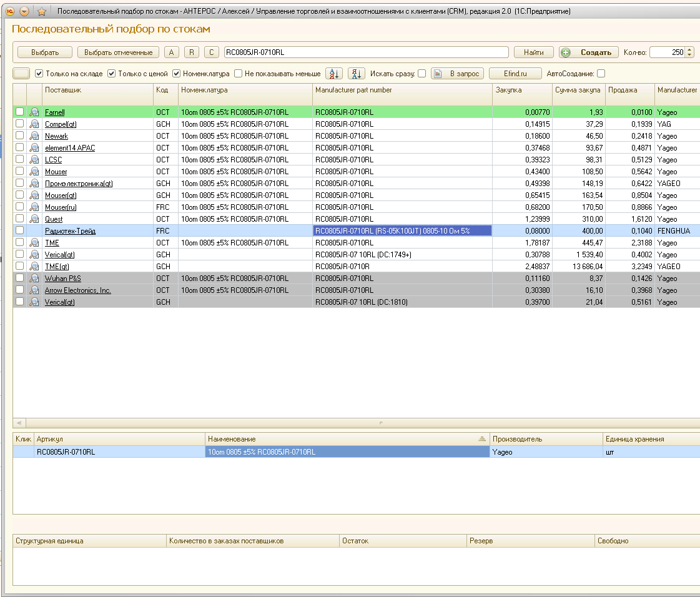Image resolution: width=700 pixels, height=597 pixels.
Task: Toggle the 'Только с ценой' checkbox
Action: click(x=112, y=74)
